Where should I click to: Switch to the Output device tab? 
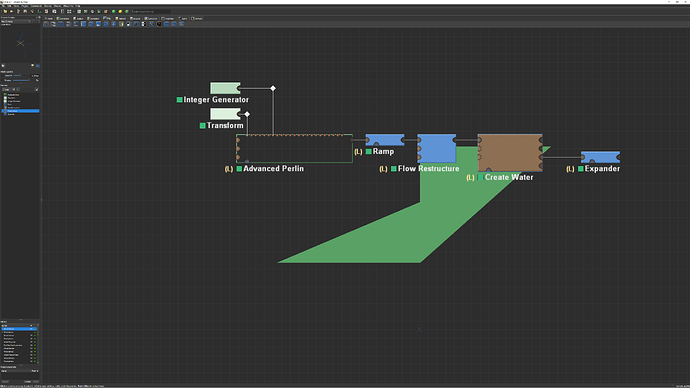(78, 18)
